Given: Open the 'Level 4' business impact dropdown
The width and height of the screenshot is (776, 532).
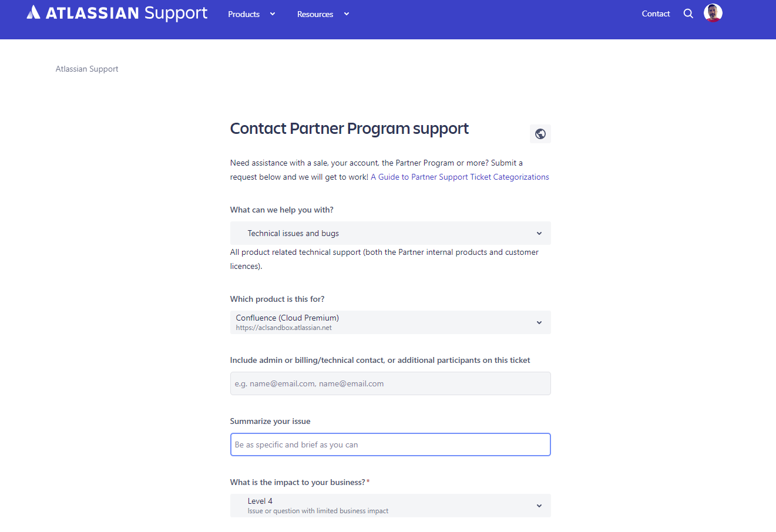Looking at the screenshot, I should pos(390,505).
